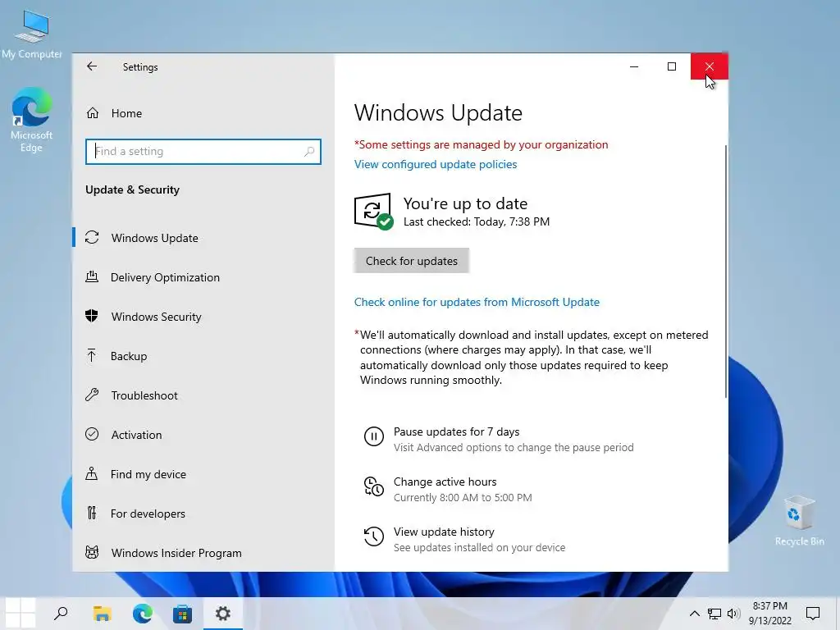This screenshot has height=630, width=840.
Task: Open Delivery Optimization settings
Action: point(203,277)
